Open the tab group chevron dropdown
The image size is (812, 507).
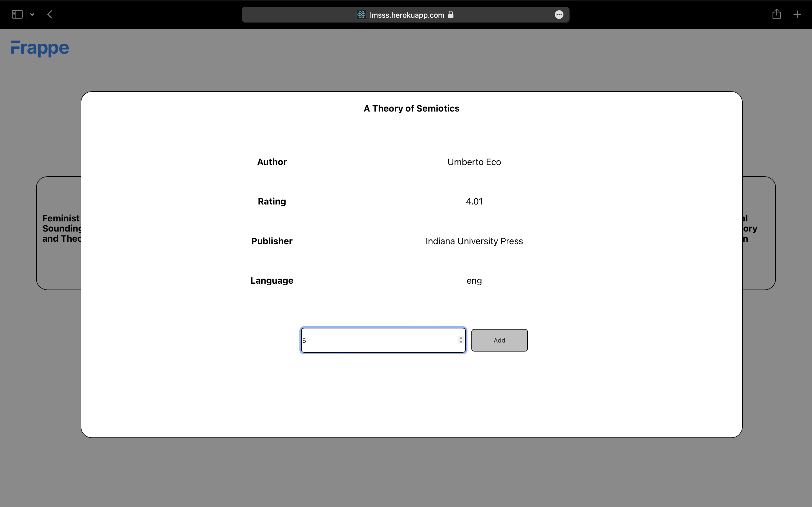coord(32,14)
